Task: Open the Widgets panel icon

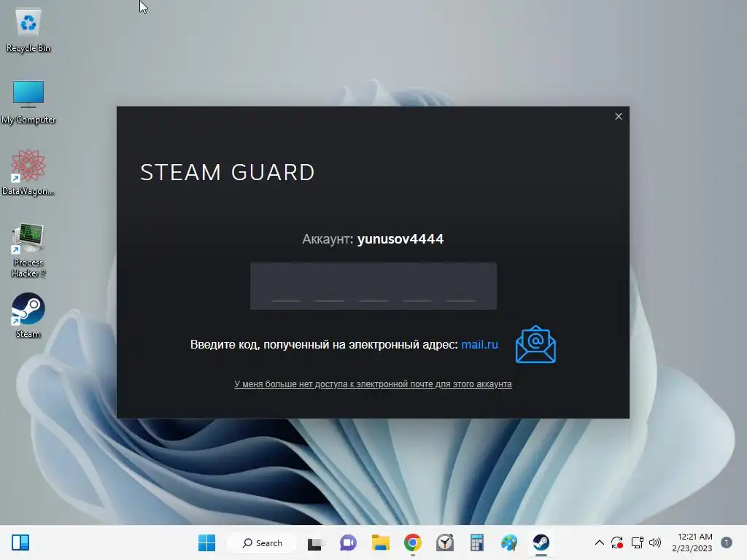Action: [20, 542]
